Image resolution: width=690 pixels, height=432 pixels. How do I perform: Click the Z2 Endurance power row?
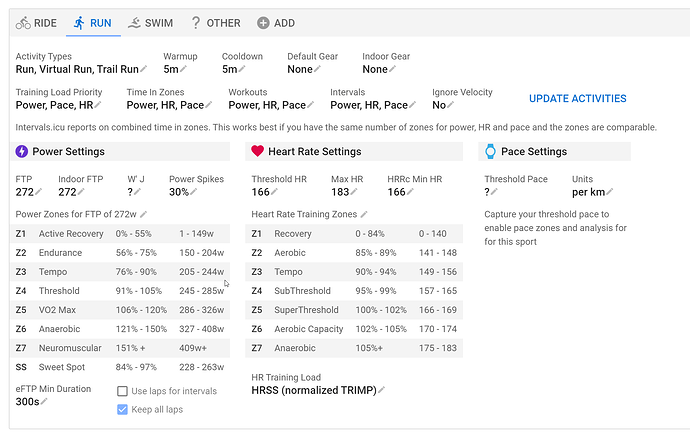click(120, 253)
